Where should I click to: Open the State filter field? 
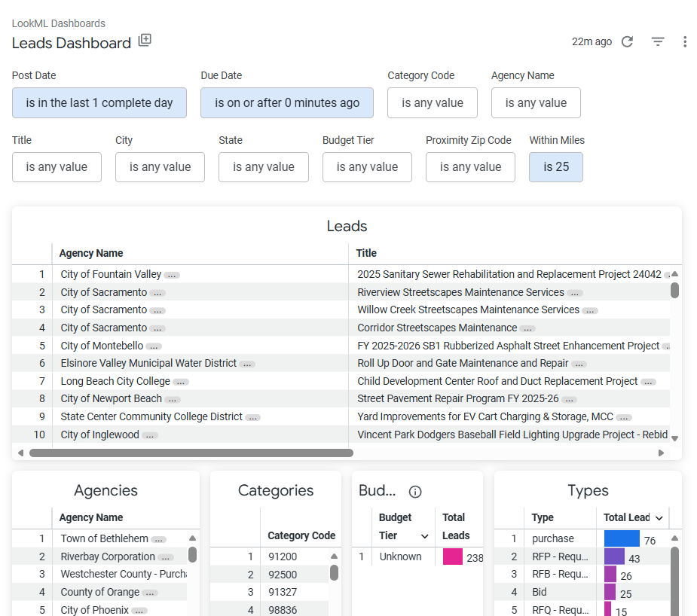point(263,167)
